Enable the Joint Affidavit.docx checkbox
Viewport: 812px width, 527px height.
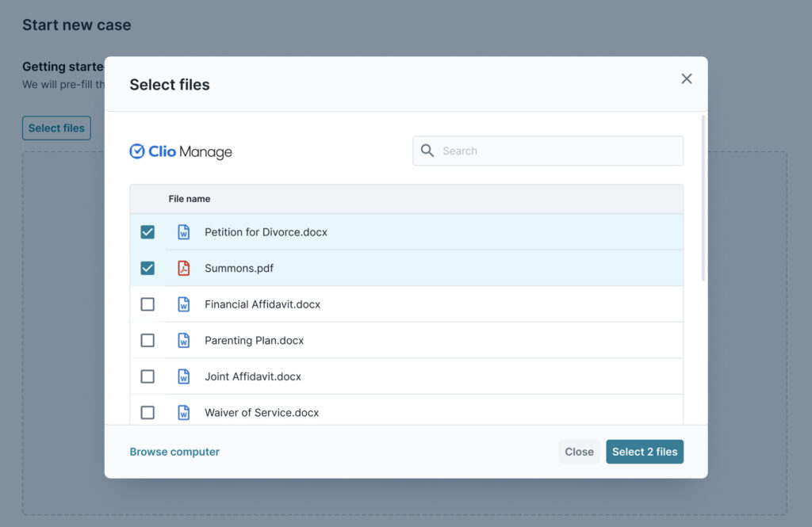(147, 376)
